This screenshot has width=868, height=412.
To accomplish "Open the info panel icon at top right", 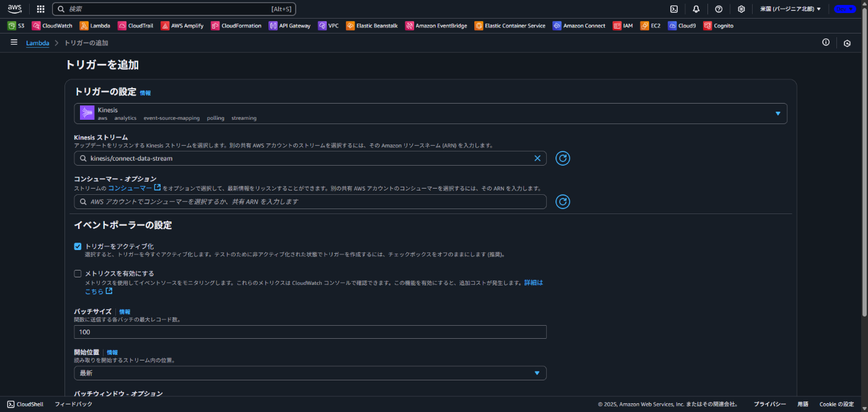I will click(826, 42).
